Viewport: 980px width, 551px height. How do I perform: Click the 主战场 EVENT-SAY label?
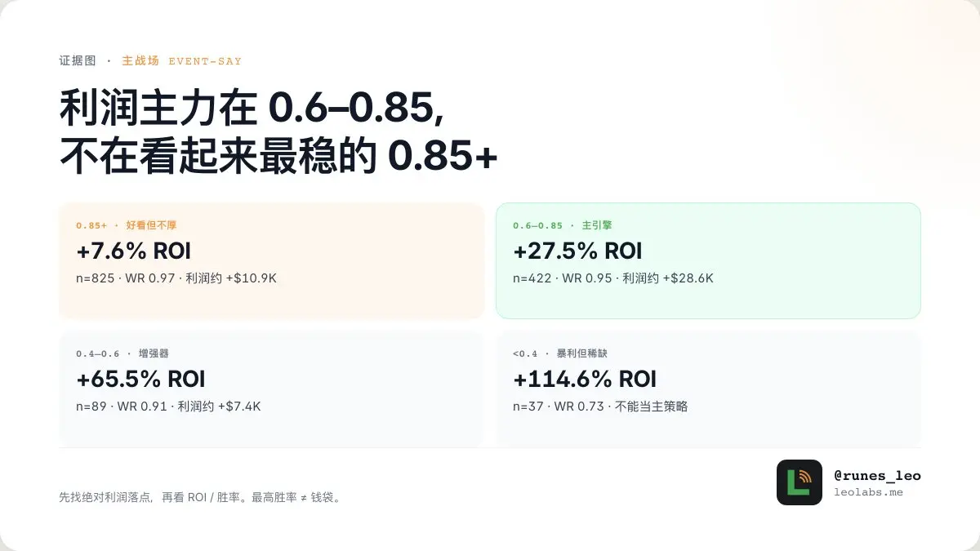181,61
